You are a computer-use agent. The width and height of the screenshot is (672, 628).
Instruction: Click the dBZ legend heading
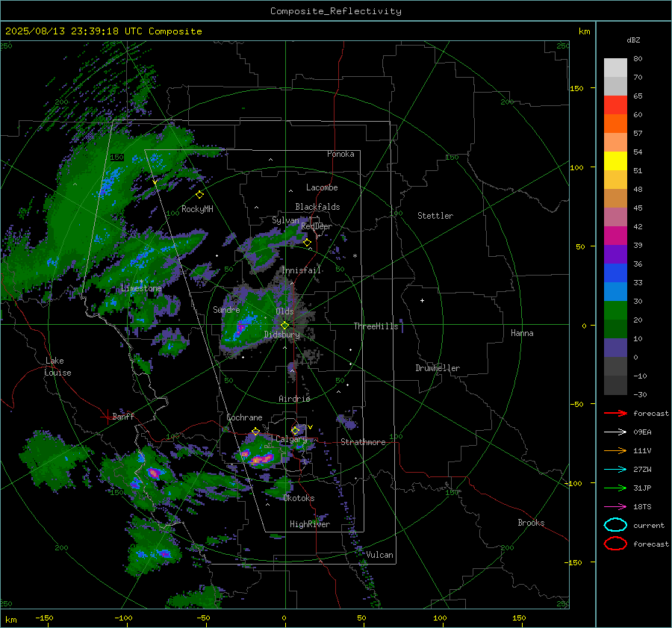click(633, 40)
